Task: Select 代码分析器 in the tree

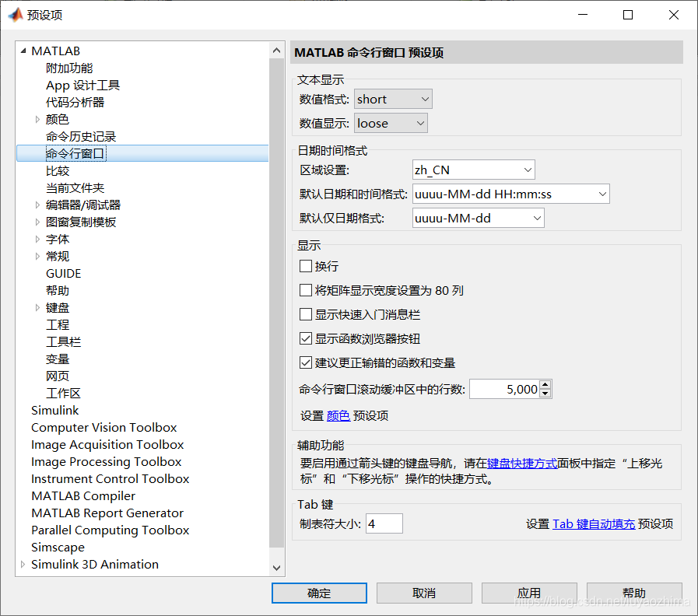Action: (x=75, y=103)
